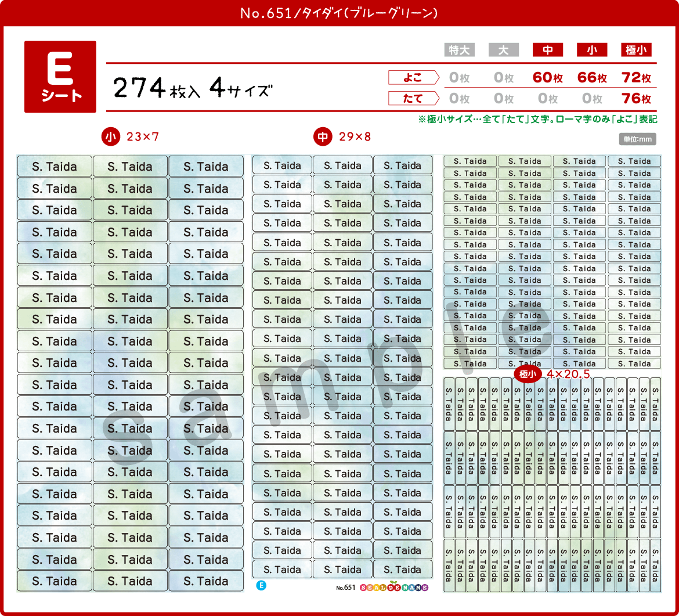Click the "274枚入" text
This screenshot has width=679, height=616.
pyautogui.click(x=157, y=88)
